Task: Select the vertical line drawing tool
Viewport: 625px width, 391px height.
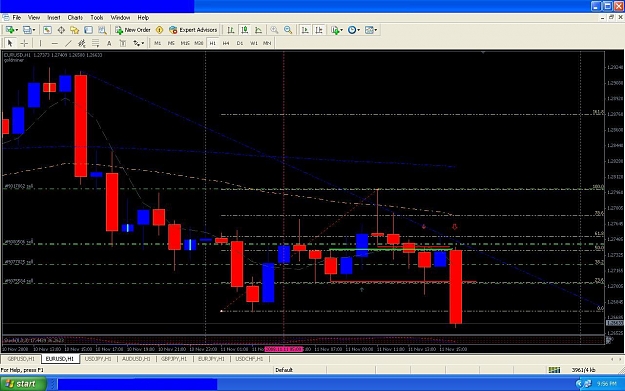Action: pyautogui.click(x=40, y=43)
